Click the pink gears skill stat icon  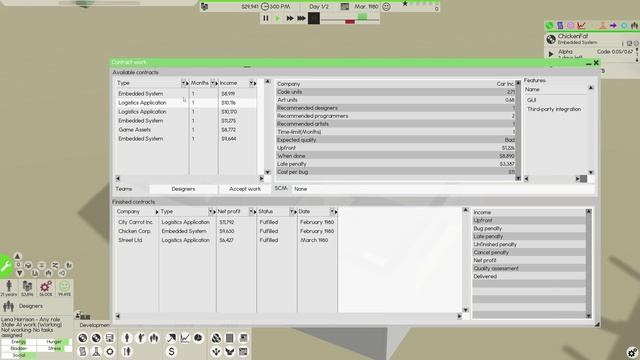tap(46, 288)
